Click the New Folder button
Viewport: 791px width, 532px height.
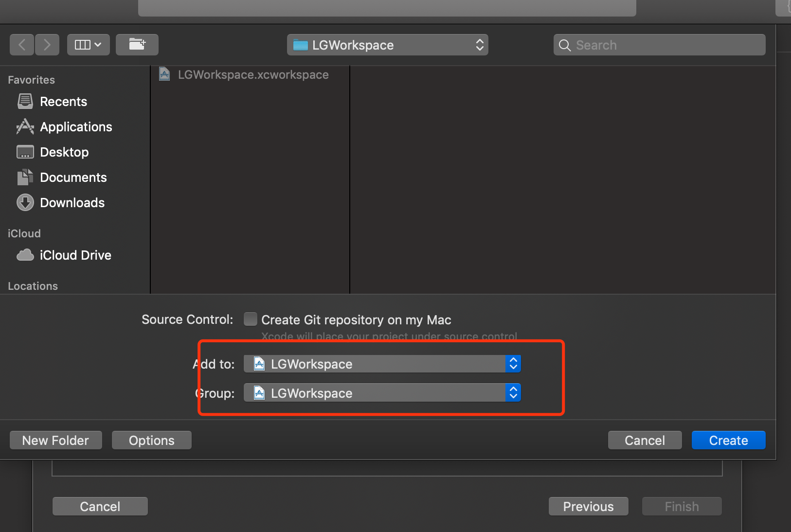tap(56, 440)
